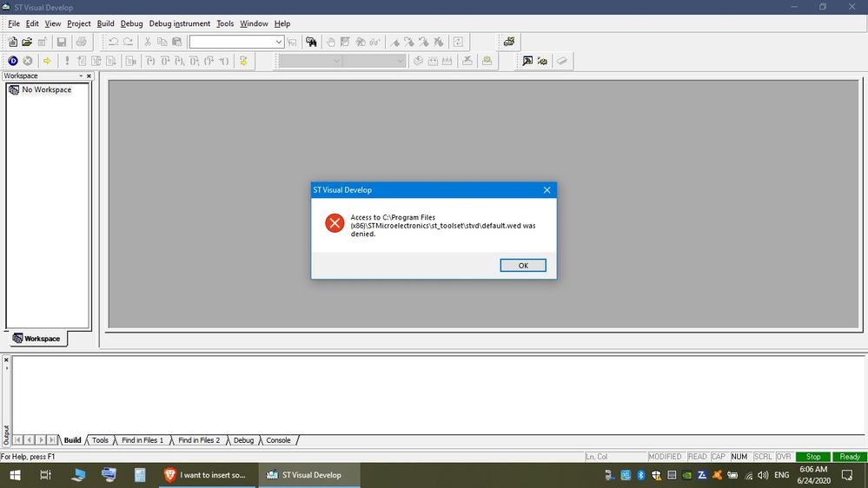
Task: Click the Print toolbar icon
Action: click(x=82, y=42)
